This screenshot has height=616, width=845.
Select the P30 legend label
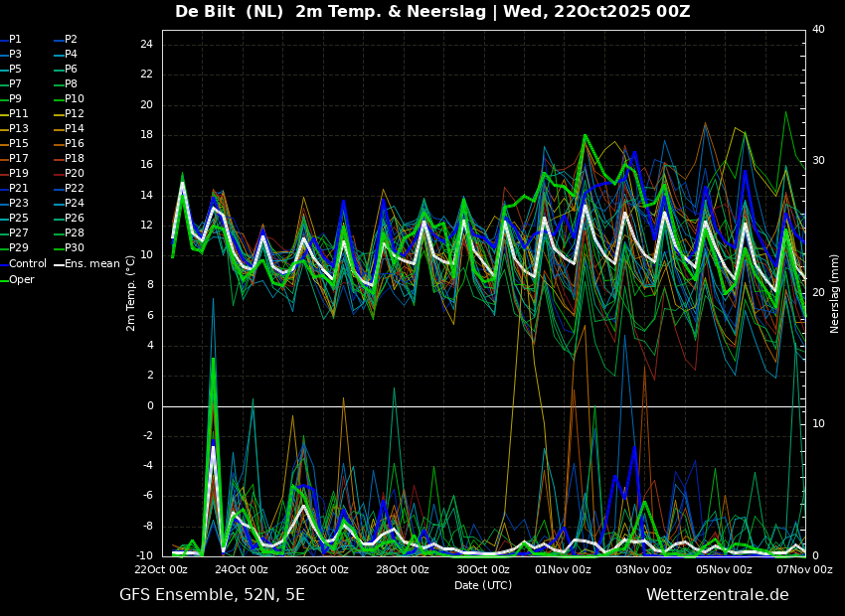coord(75,248)
